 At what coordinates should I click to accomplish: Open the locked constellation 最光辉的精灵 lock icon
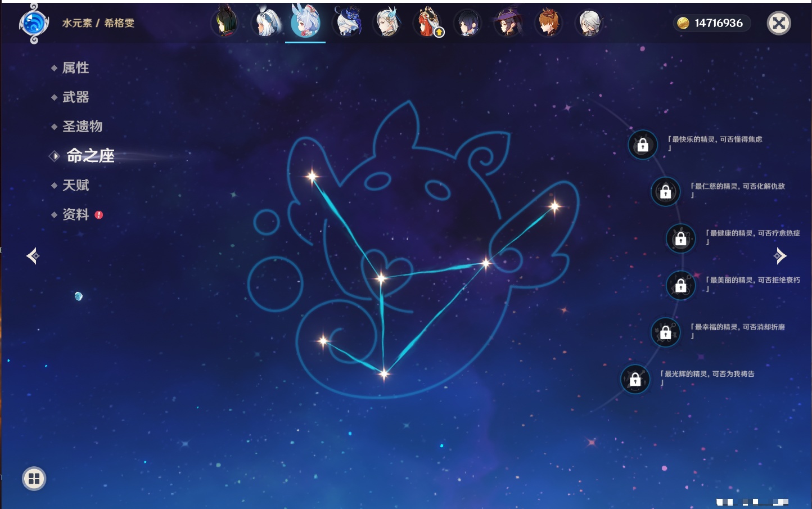(635, 379)
